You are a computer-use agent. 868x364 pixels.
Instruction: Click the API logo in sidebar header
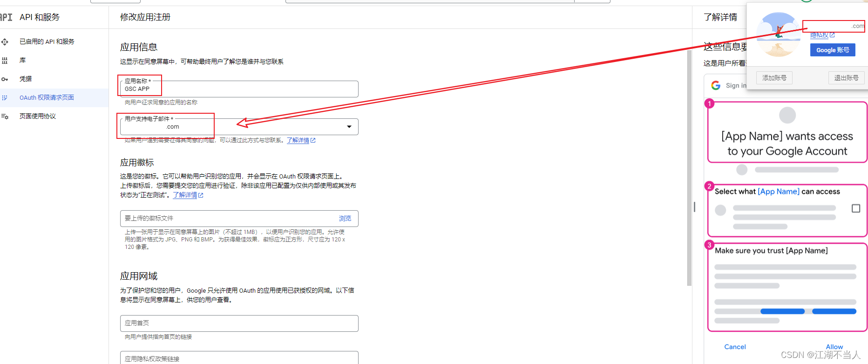6,17
